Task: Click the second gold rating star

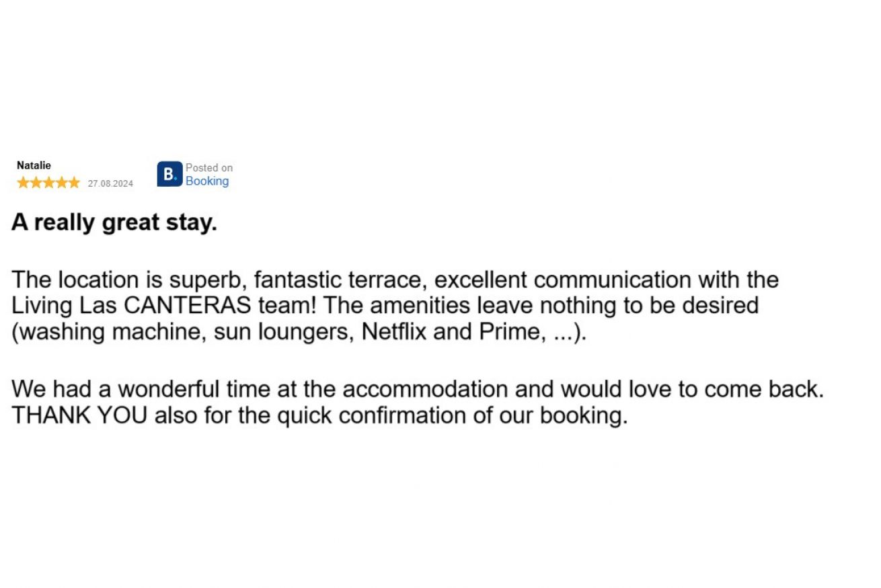Action: pyautogui.click(x=36, y=183)
